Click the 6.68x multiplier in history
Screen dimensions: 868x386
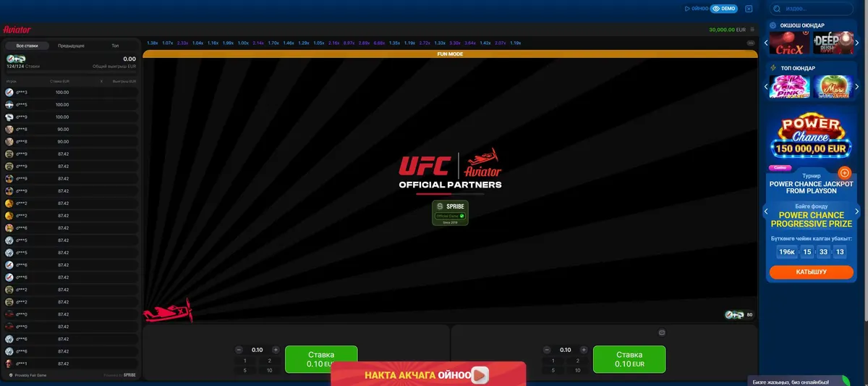pyautogui.click(x=379, y=43)
